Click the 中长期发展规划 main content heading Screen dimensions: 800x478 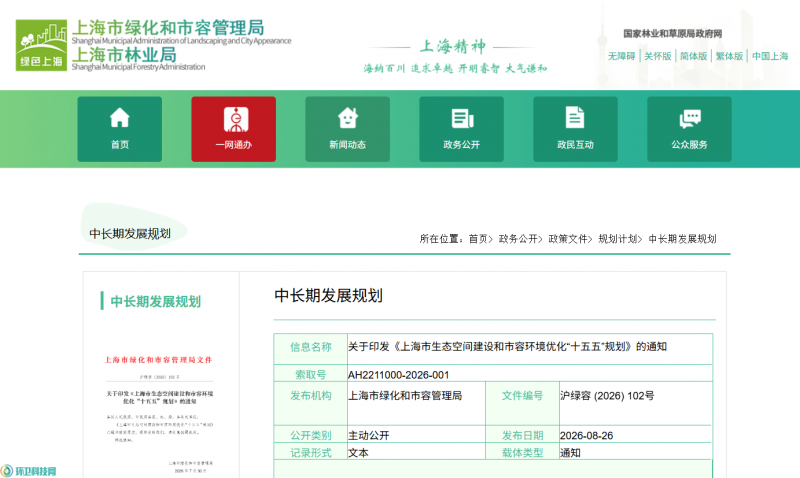pyautogui.click(x=328, y=295)
